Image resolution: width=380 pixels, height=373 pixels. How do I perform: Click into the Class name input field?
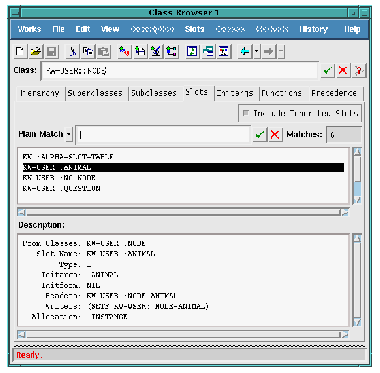179,71
